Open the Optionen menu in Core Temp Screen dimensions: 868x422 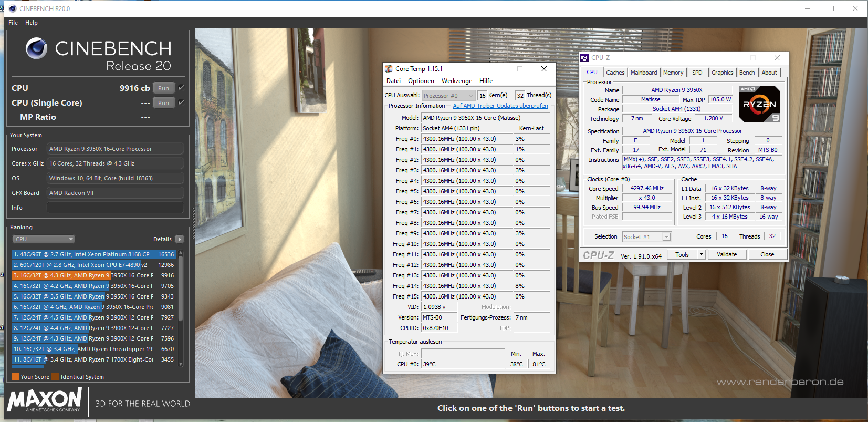(x=421, y=81)
